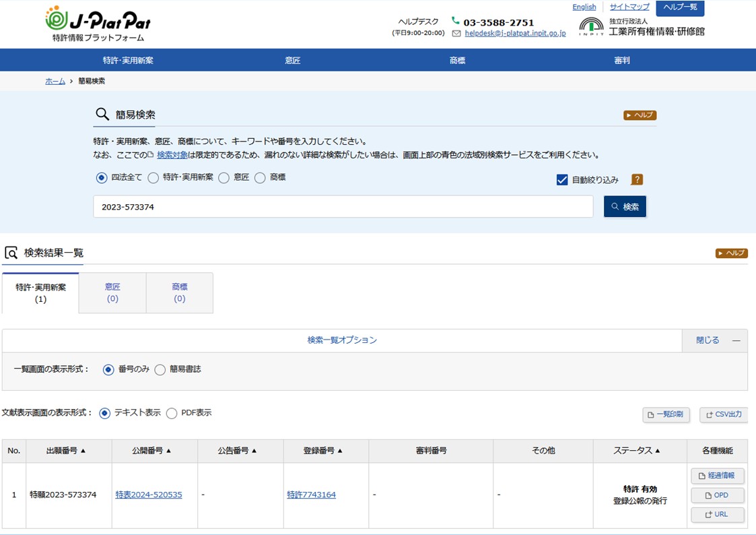Uncheck the 自動絞り込み checkbox

pos(562,180)
